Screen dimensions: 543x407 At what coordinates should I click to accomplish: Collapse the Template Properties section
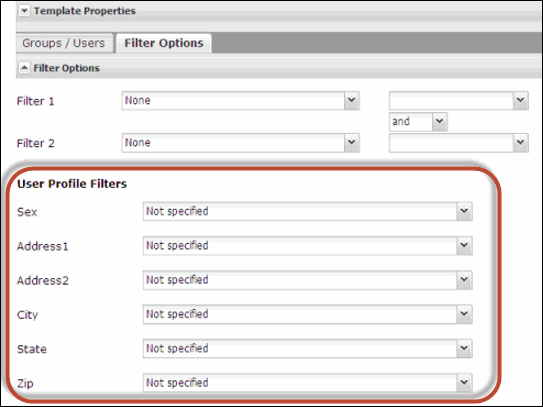point(24,11)
